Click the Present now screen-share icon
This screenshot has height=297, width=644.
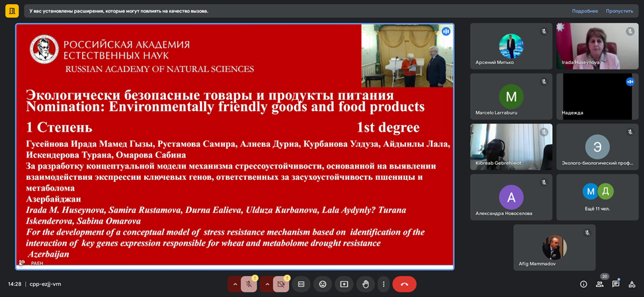coord(344,284)
